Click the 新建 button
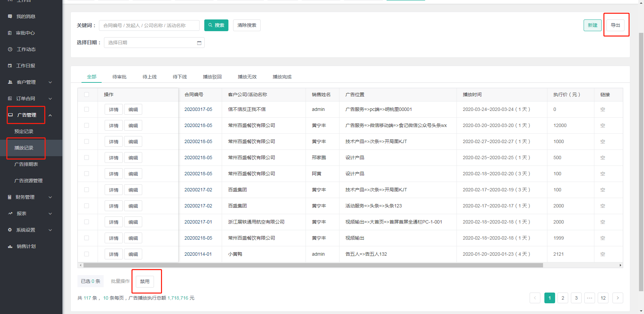Screen dimensions: 644x314 click(x=593, y=25)
